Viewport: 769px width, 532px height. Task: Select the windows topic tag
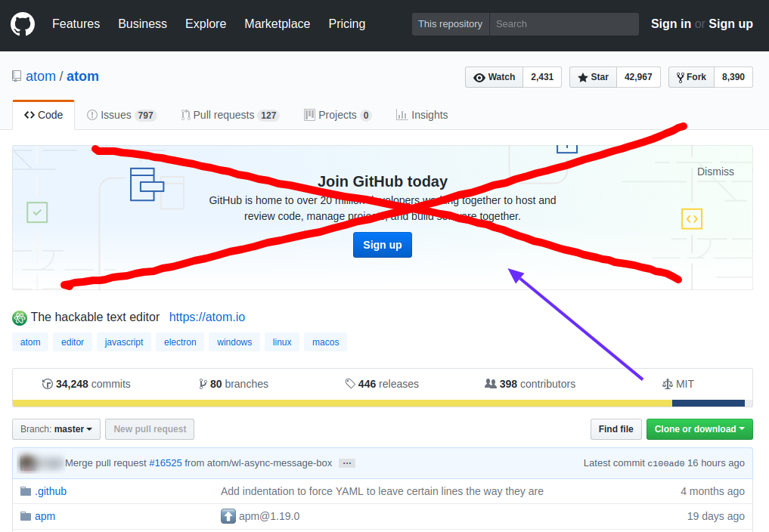234,342
